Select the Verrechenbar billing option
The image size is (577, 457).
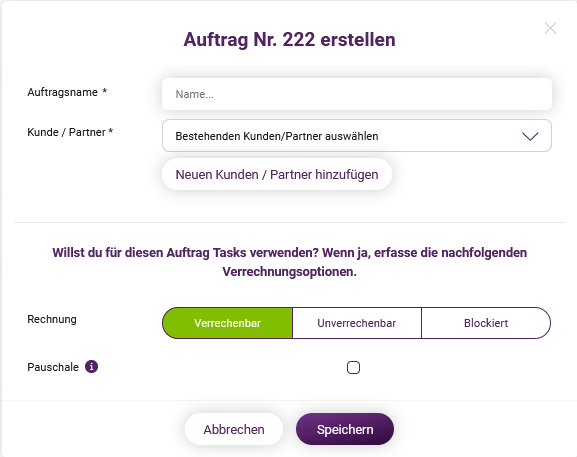tap(227, 323)
